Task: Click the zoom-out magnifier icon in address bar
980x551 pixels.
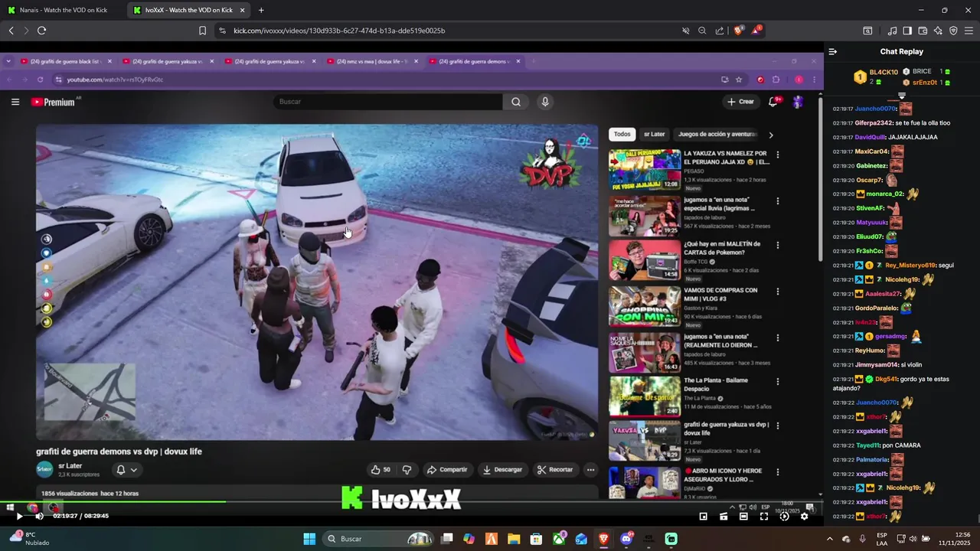Action: (x=702, y=31)
